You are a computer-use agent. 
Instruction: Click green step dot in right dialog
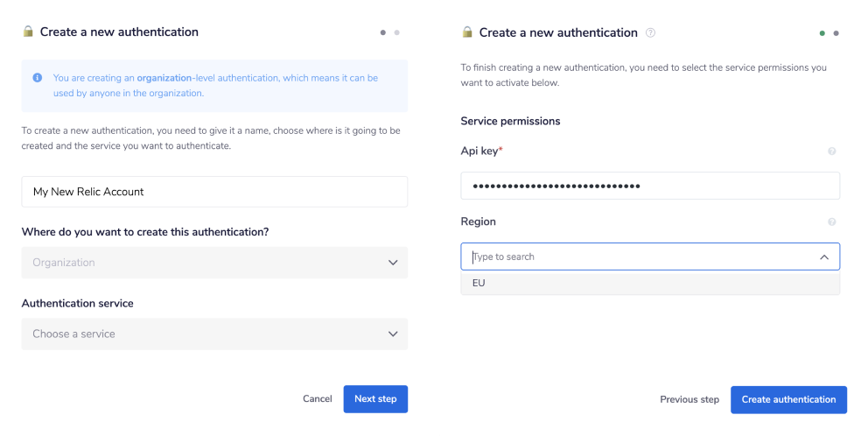[822, 33]
